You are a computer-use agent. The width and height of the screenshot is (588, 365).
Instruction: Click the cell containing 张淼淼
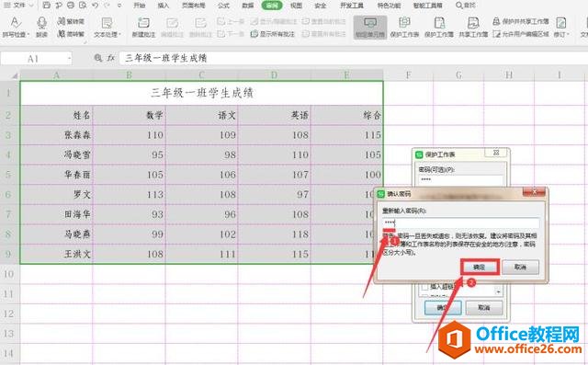57,135
